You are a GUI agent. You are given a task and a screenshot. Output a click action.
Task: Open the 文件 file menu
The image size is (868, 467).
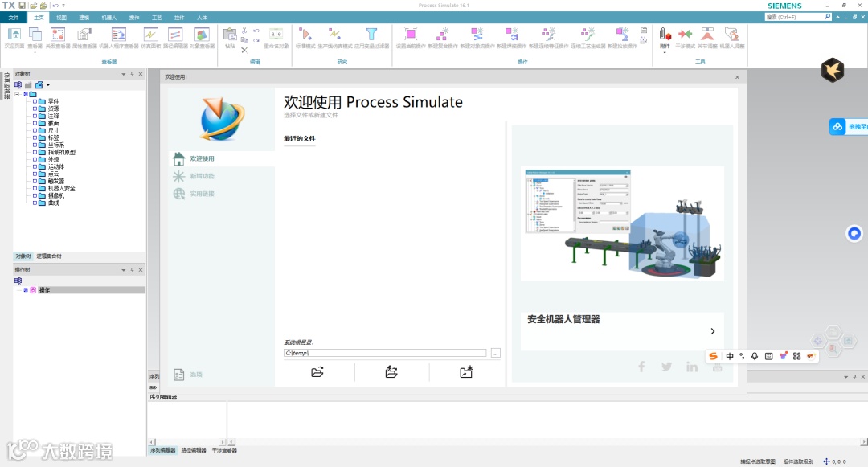click(14, 18)
